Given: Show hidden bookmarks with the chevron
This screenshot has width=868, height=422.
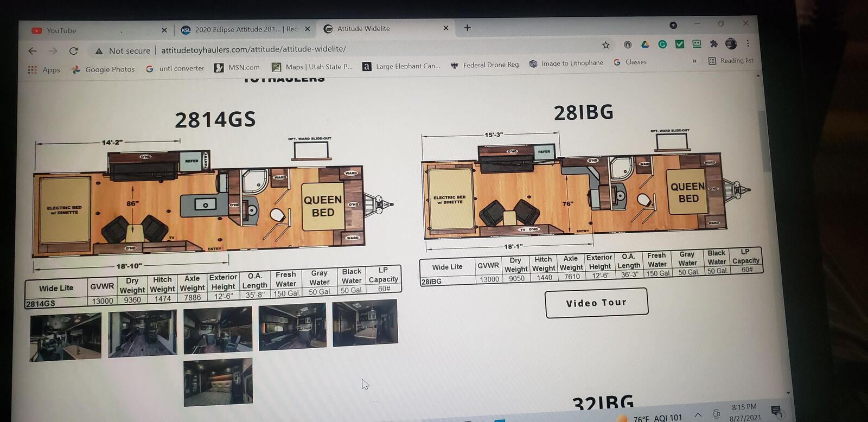Looking at the screenshot, I should (x=694, y=61).
